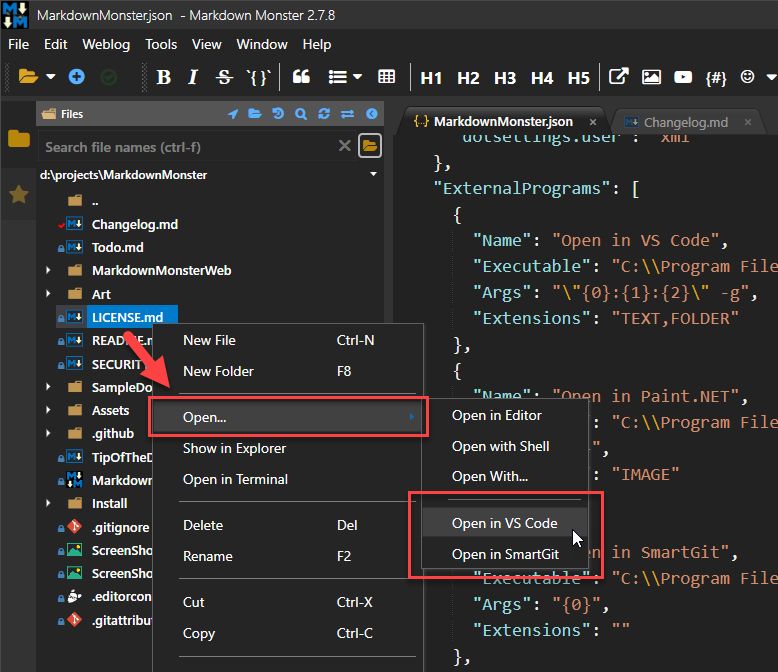Viewport: 778px width, 672px height.
Task: Select a folder in the Files panel header
Action: (x=255, y=113)
